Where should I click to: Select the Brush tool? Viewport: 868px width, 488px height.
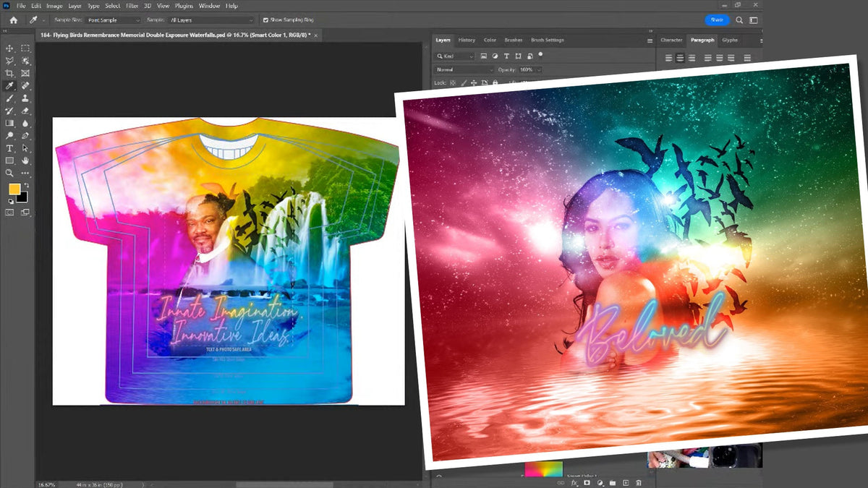[x=10, y=98]
